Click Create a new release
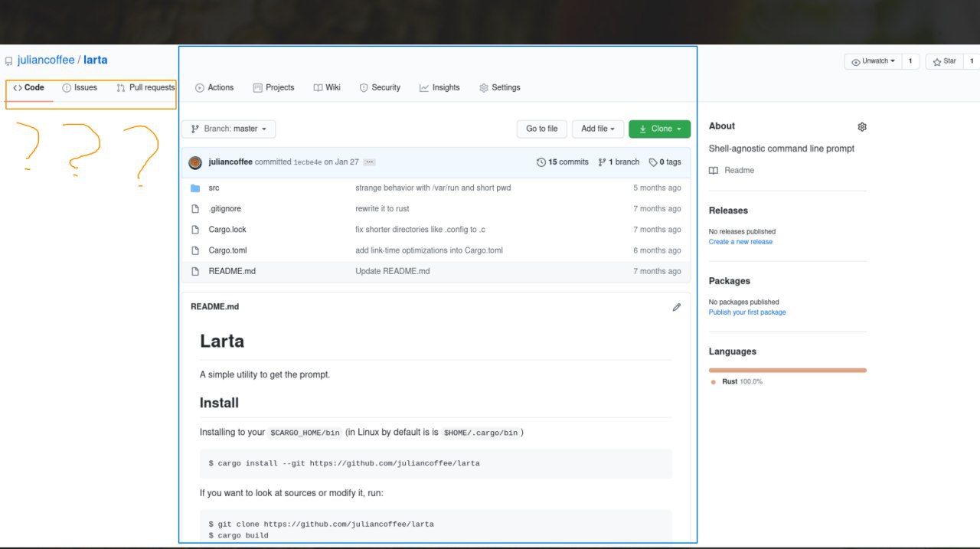The width and height of the screenshot is (980, 549). (x=740, y=242)
